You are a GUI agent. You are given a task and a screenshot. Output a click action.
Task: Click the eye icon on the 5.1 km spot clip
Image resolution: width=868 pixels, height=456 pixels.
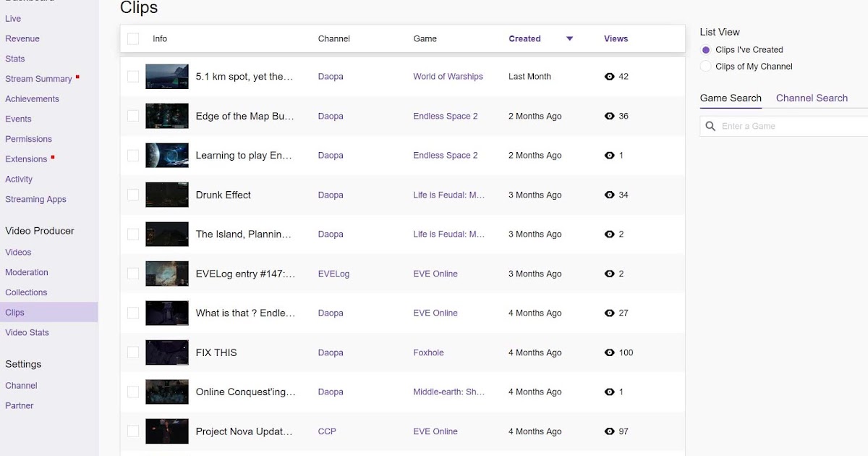pos(608,76)
